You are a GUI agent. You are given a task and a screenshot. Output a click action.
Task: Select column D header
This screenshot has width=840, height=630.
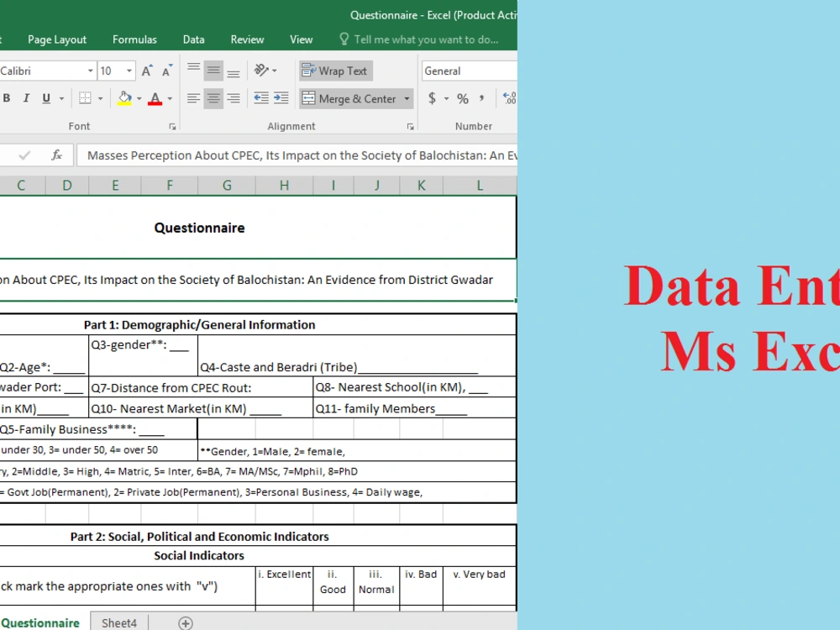pyautogui.click(x=67, y=186)
